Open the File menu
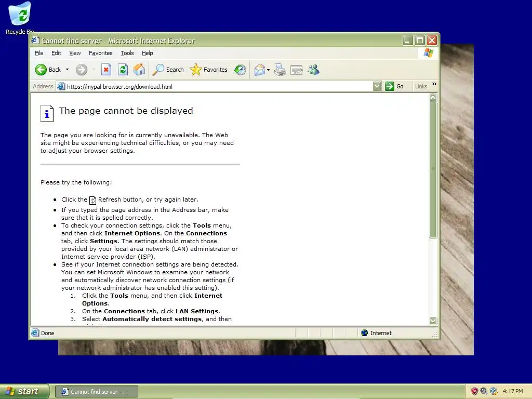Screen dimensions: 532x399 coord(39,53)
